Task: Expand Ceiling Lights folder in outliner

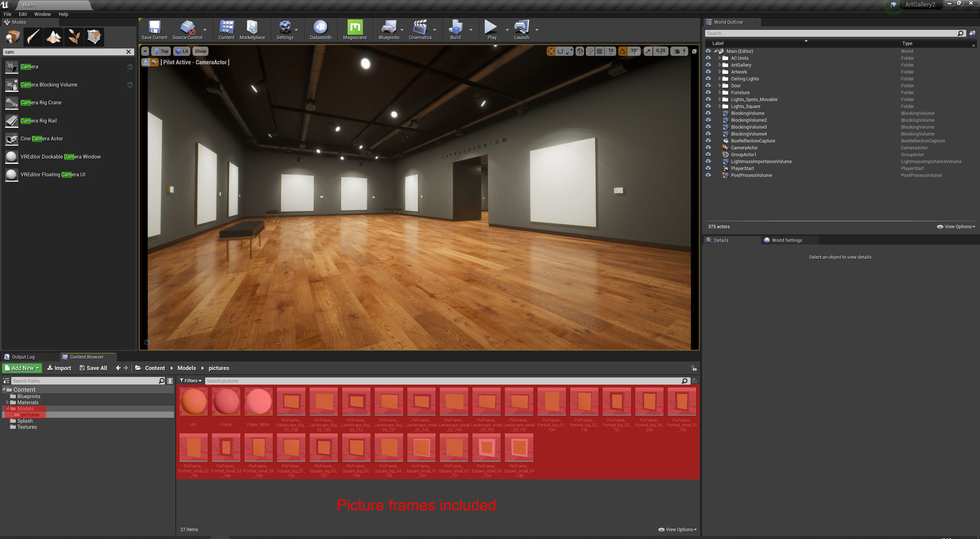Action: [720, 79]
